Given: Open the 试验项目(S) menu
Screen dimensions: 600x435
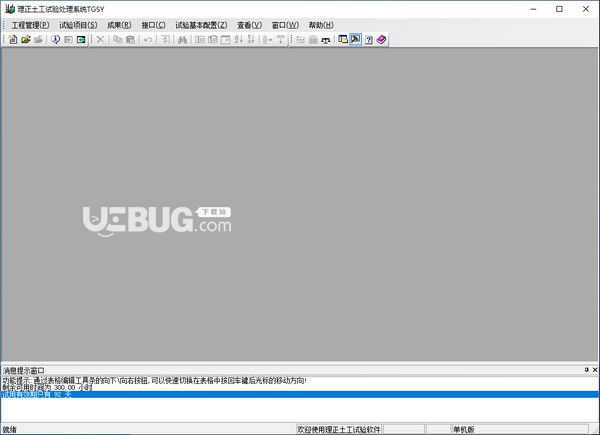Looking at the screenshot, I should 78,25.
